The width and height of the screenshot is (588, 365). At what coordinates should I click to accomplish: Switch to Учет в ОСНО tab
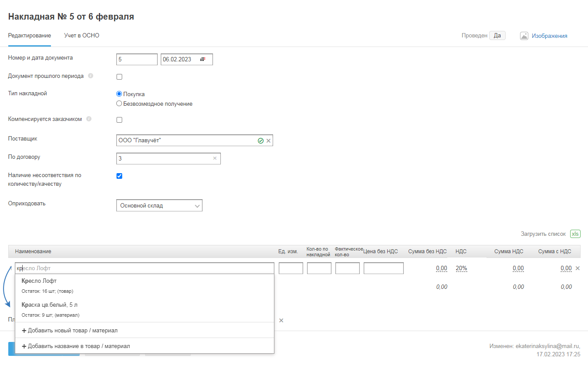coord(81,36)
